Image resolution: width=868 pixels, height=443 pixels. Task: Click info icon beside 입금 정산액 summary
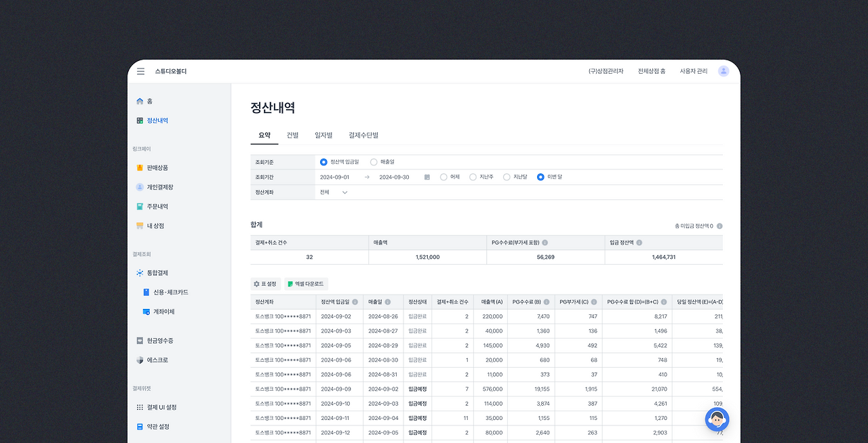[x=639, y=242]
